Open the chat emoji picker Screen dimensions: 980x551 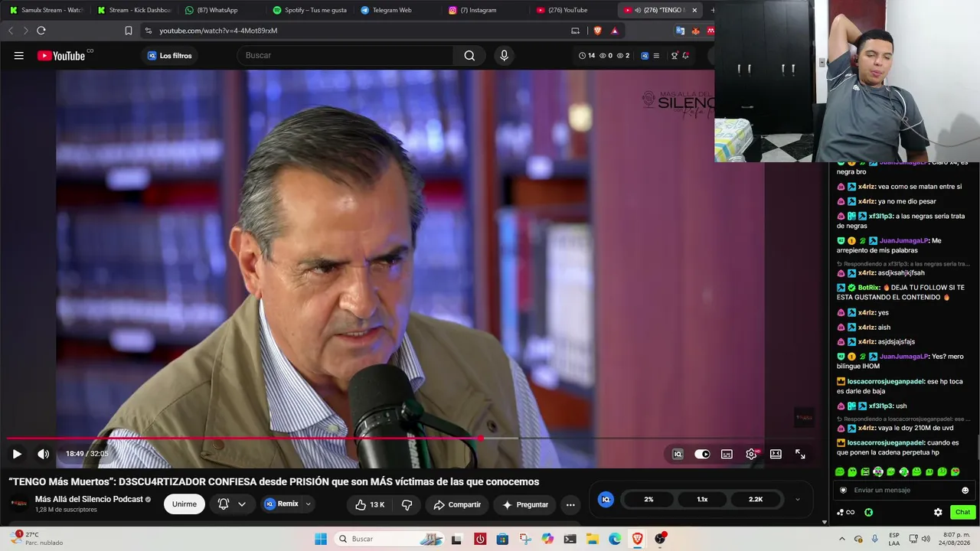point(965,490)
